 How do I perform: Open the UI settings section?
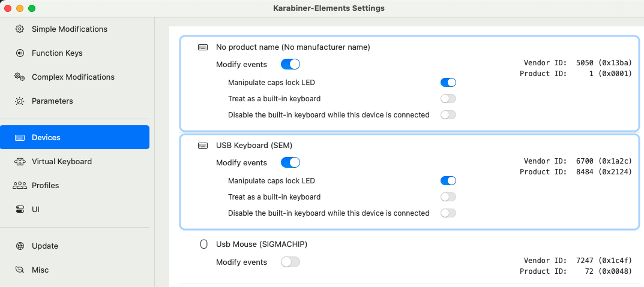tap(75, 210)
